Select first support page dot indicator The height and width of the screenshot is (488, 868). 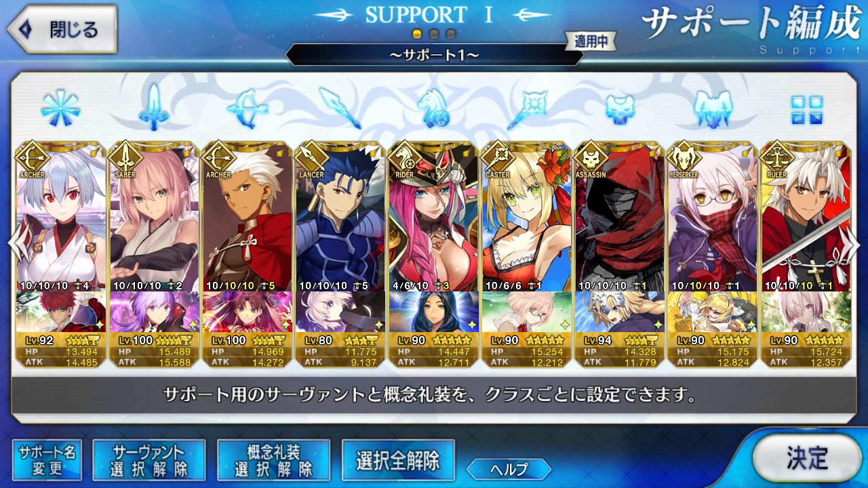point(418,33)
